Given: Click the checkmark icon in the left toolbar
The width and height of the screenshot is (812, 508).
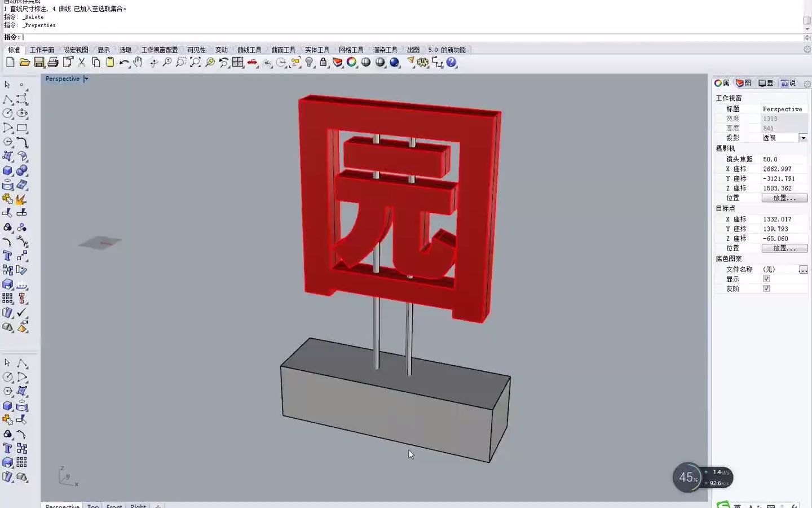Looking at the screenshot, I should [22, 313].
